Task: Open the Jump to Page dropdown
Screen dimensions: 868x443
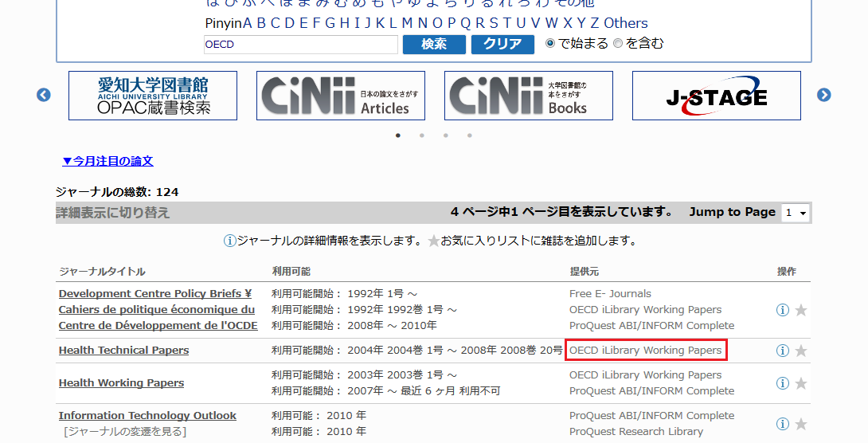Action: pos(796,213)
